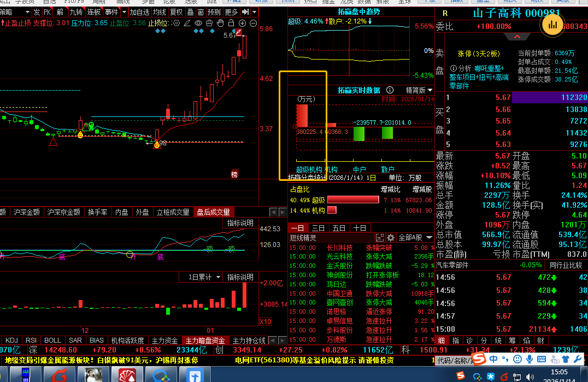Click the 九转 indicator button
The width and height of the screenshot is (588, 382).
click(x=76, y=12)
